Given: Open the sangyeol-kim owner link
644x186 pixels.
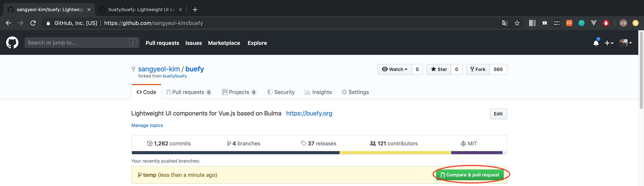Looking at the screenshot, I should [x=159, y=69].
